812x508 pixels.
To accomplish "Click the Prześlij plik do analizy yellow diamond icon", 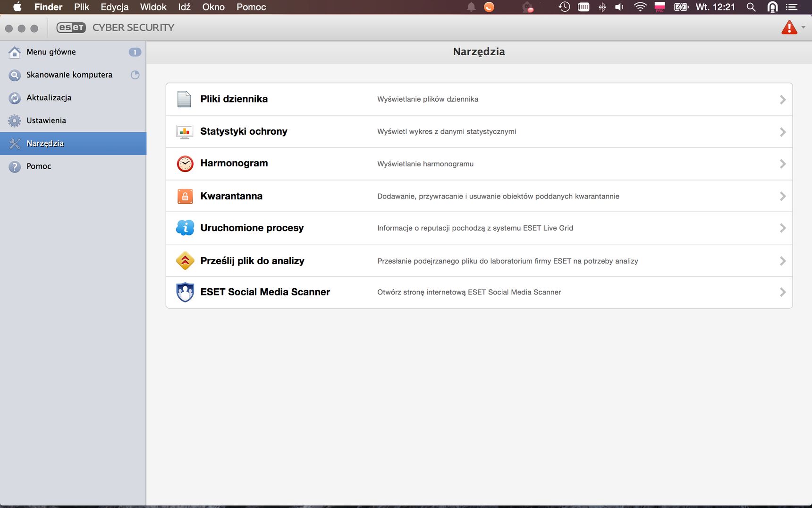I will (185, 260).
